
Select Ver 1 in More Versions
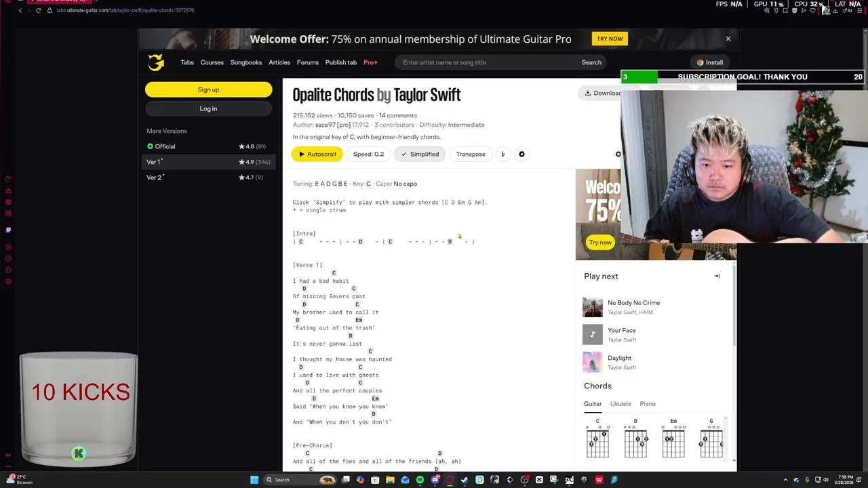pyautogui.click(x=208, y=162)
